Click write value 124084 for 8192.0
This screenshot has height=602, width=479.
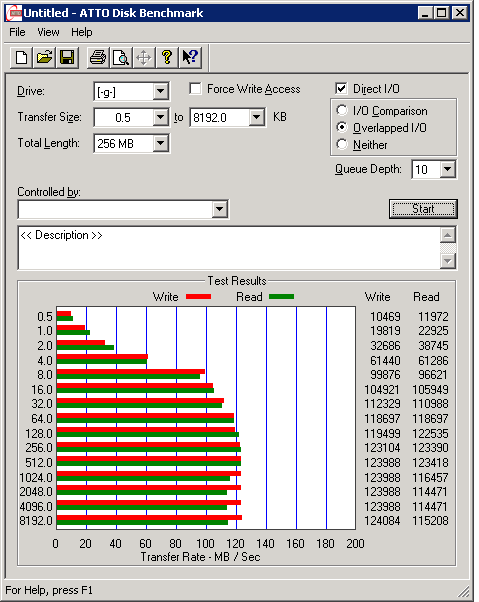[382, 521]
